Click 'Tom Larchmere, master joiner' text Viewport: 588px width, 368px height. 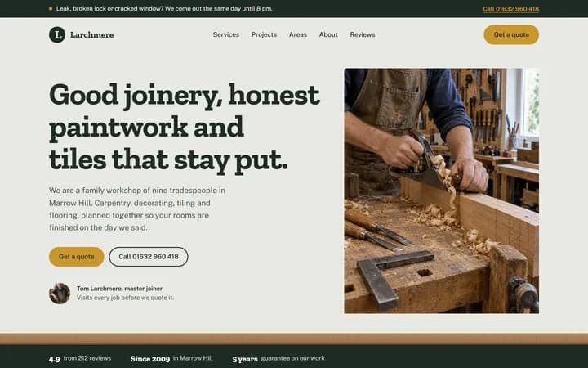tap(119, 289)
